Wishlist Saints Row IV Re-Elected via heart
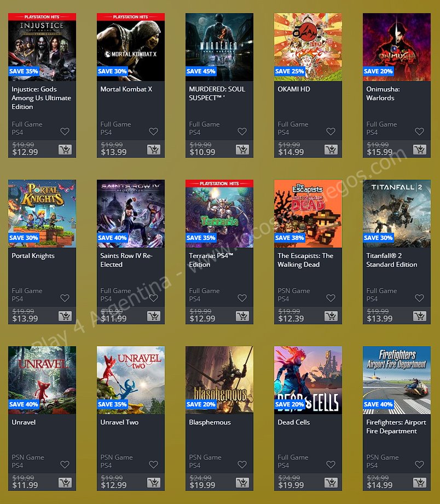This screenshot has width=440, height=504. (x=154, y=297)
